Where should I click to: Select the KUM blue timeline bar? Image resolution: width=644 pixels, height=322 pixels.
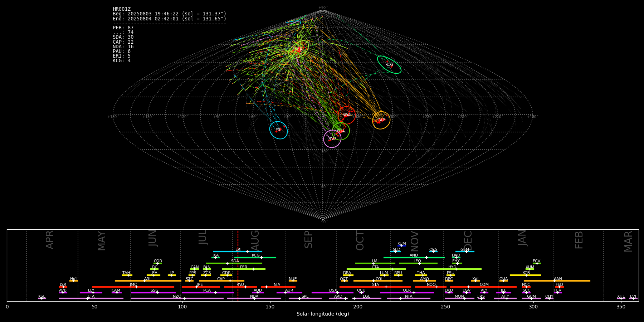[x=402, y=246]
